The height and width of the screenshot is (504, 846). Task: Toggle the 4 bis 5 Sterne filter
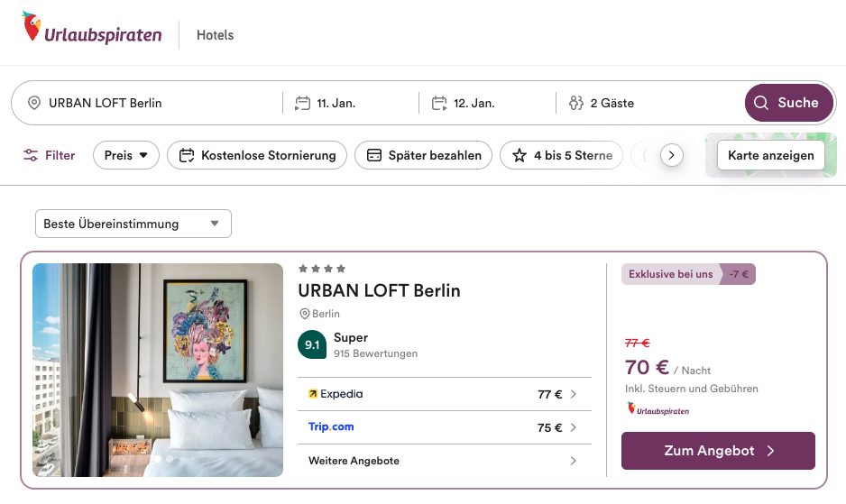tap(563, 155)
